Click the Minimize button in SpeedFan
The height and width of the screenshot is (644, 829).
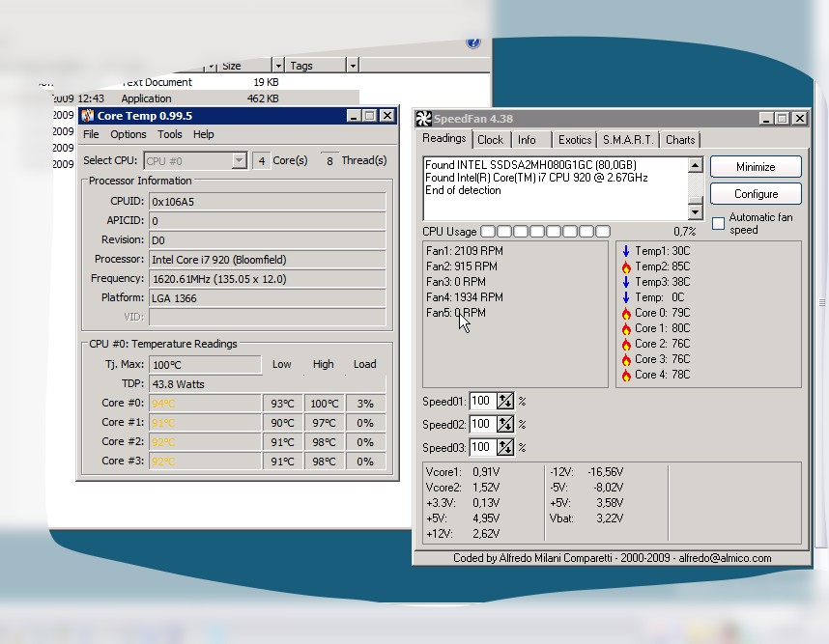[756, 167]
